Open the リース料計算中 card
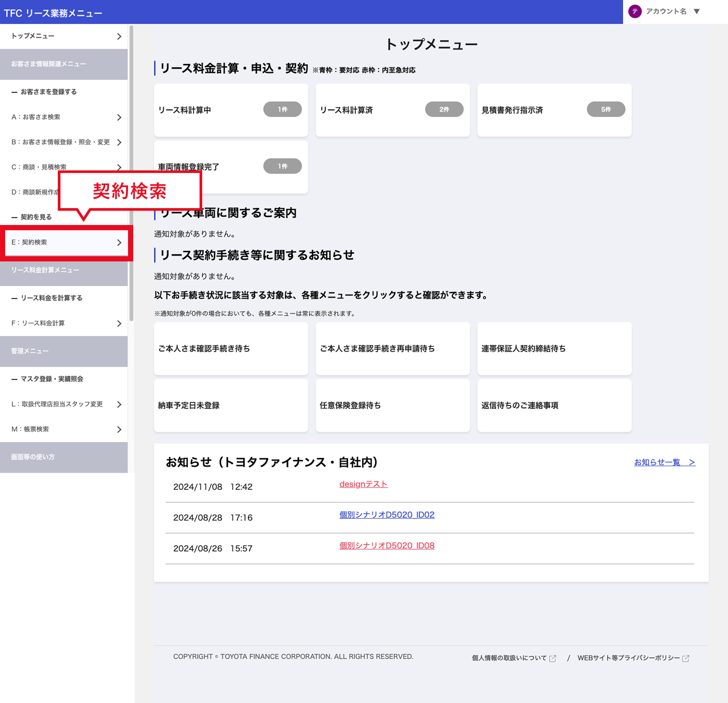Viewport: 728px width, 703px height. (231, 110)
